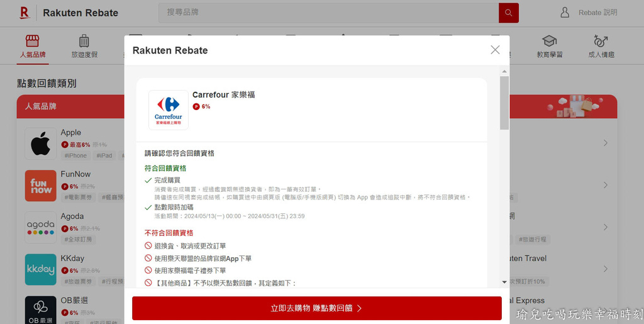Click the KKday brand logo

[41, 269]
